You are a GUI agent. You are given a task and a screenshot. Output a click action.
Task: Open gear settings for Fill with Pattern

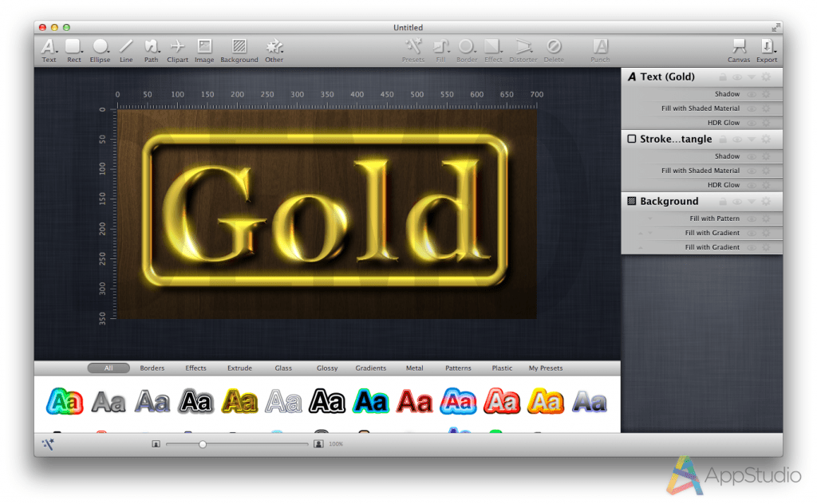point(766,219)
